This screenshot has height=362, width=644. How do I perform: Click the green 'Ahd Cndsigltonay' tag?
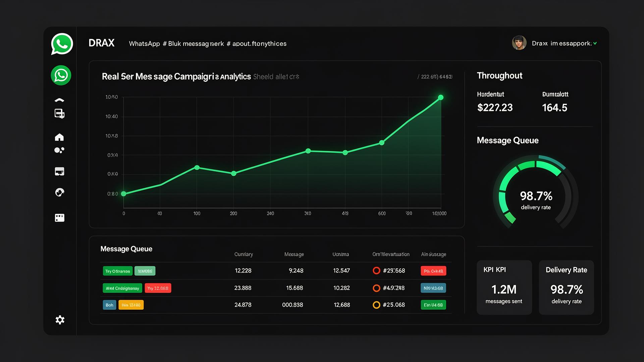pyautogui.click(x=122, y=288)
